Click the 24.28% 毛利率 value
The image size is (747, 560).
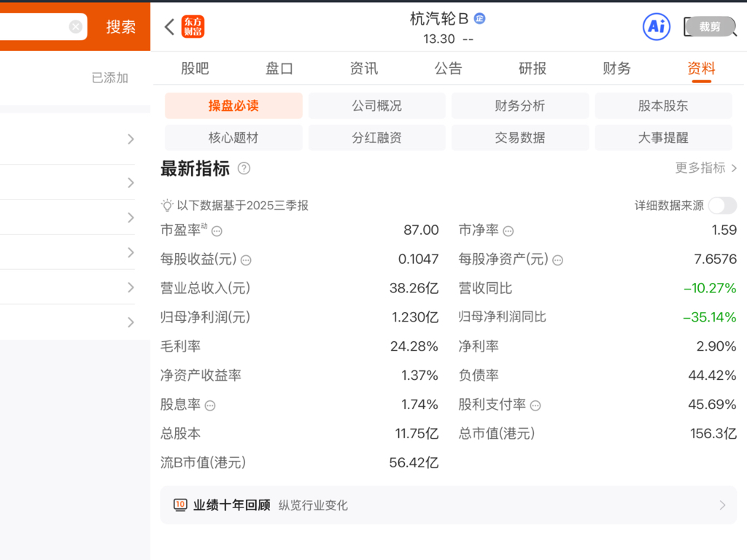[x=414, y=346]
